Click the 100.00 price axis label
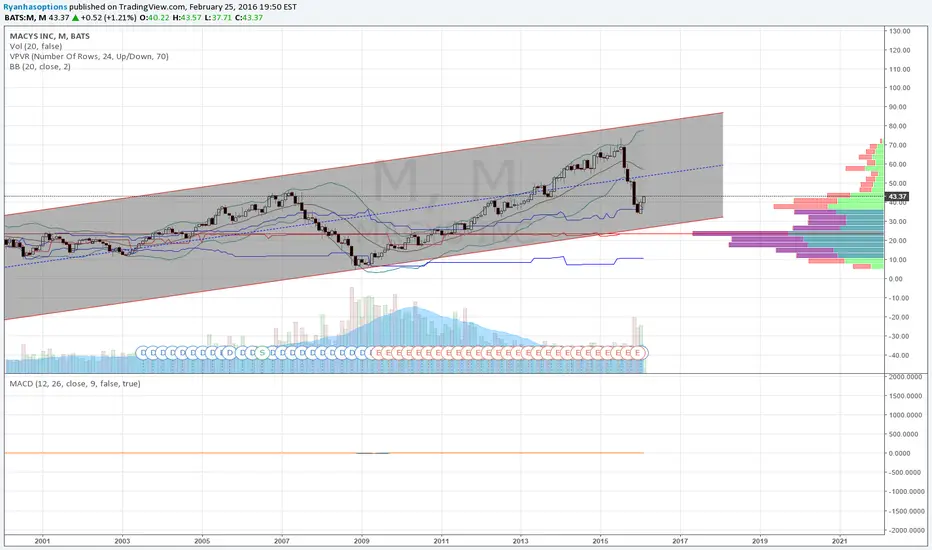The image size is (932, 550). [899, 87]
